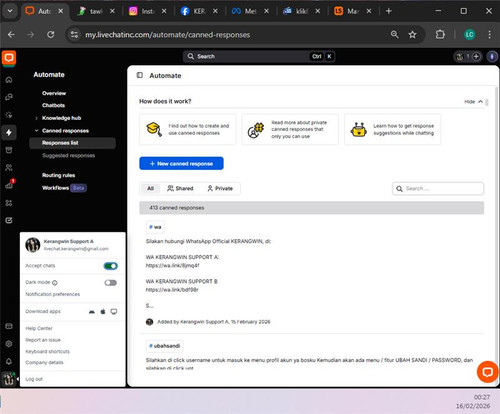Toggle the Accept chats switch
The width and height of the screenshot is (500, 414).
coord(111,266)
